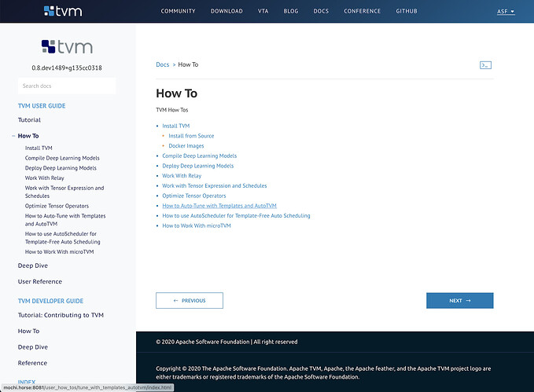Expand Deep Dive under User Guide
The height and width of the screenshot is (392, 534).
[x=33, y=266]
